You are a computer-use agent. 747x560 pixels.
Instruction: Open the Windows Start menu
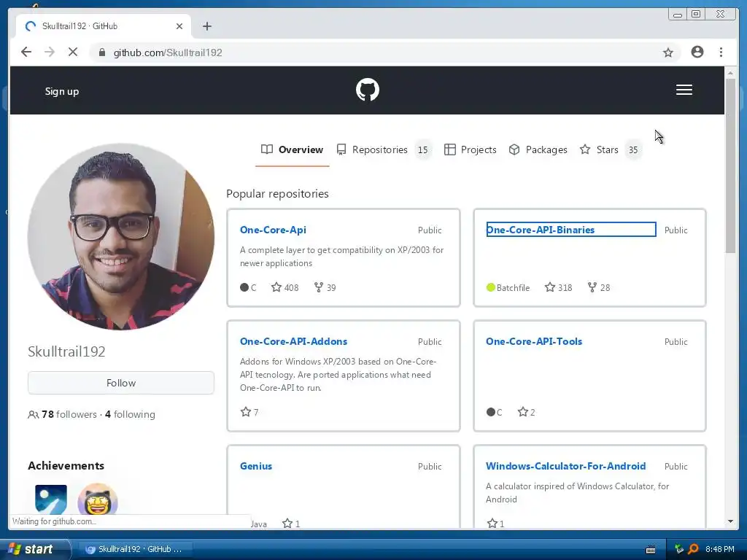pyautogui.click(x=34, y=549)
